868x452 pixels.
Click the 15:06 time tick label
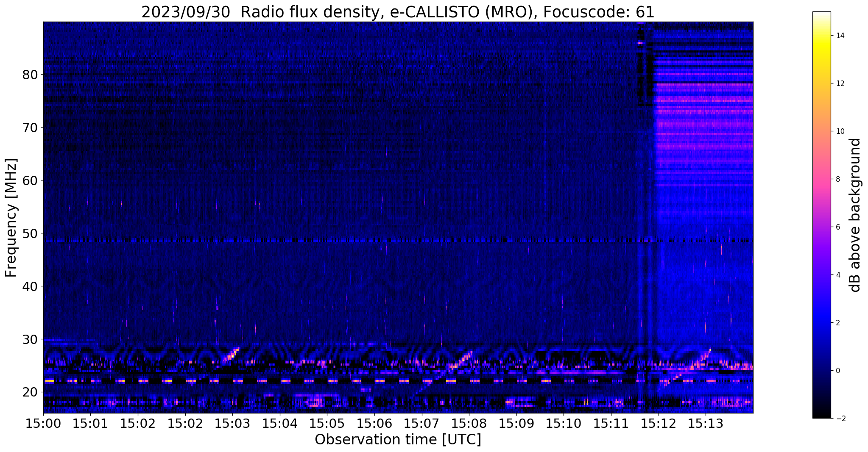pyautogui.click(x=374, y=423)
